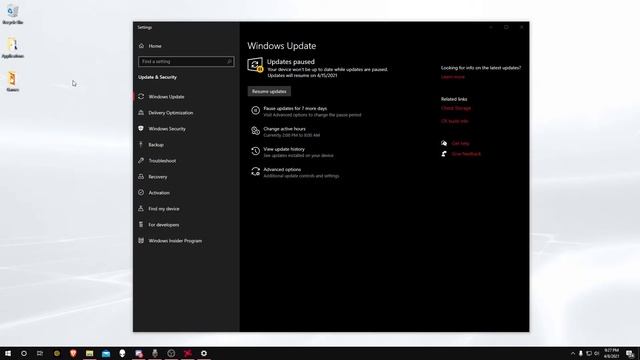Click the search magnifier icon in Settings
Viewport: 640px width, 360px height.
[x=229, y=62]
